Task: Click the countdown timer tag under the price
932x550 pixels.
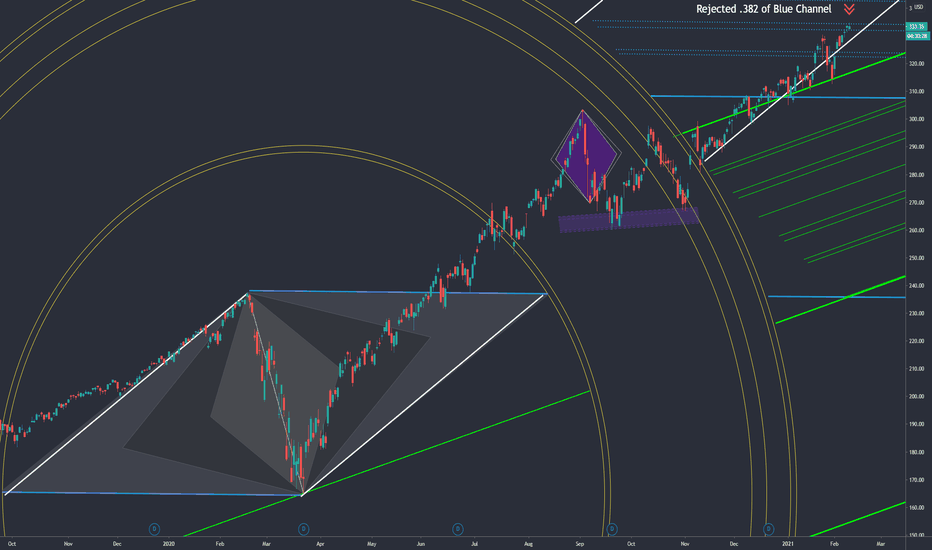Action: (x=917, y=36)
